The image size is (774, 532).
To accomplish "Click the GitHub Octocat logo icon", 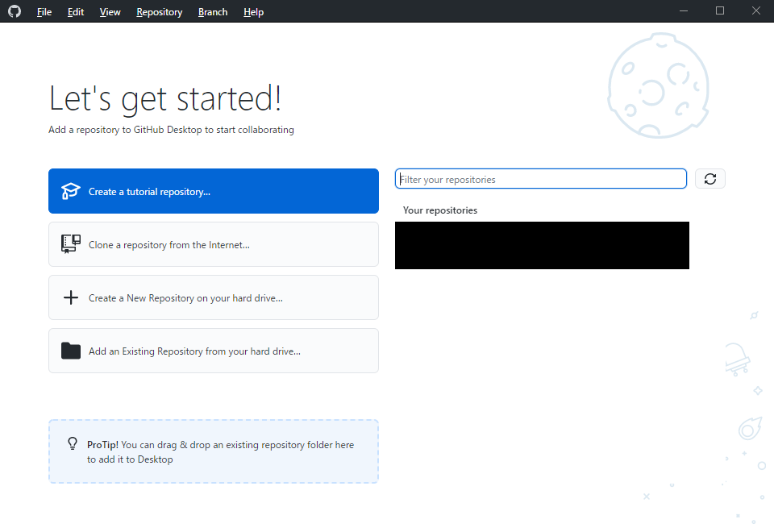I will tap(15, 11).
